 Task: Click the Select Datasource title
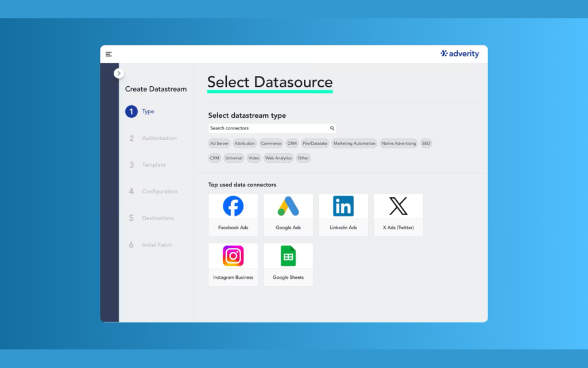(270, 82)
